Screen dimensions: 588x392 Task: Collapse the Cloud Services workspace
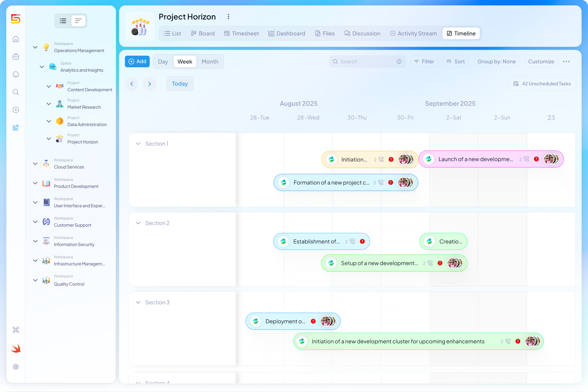click(35, 164)
